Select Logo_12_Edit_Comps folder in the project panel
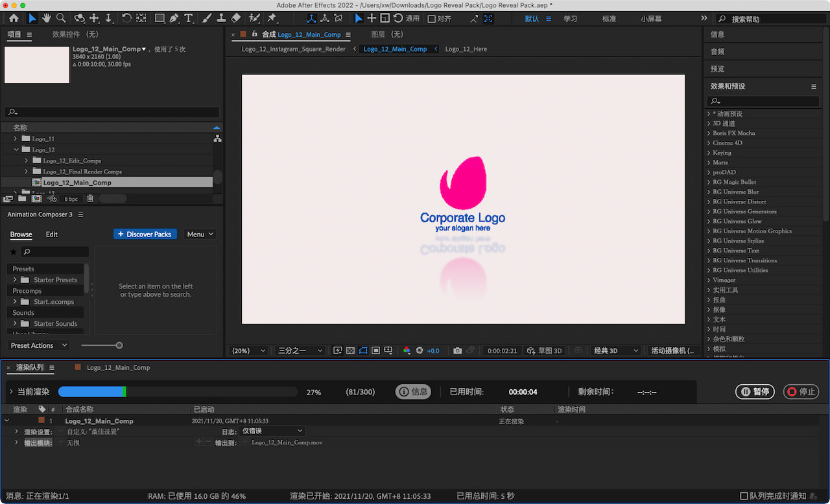 (73, 160)
